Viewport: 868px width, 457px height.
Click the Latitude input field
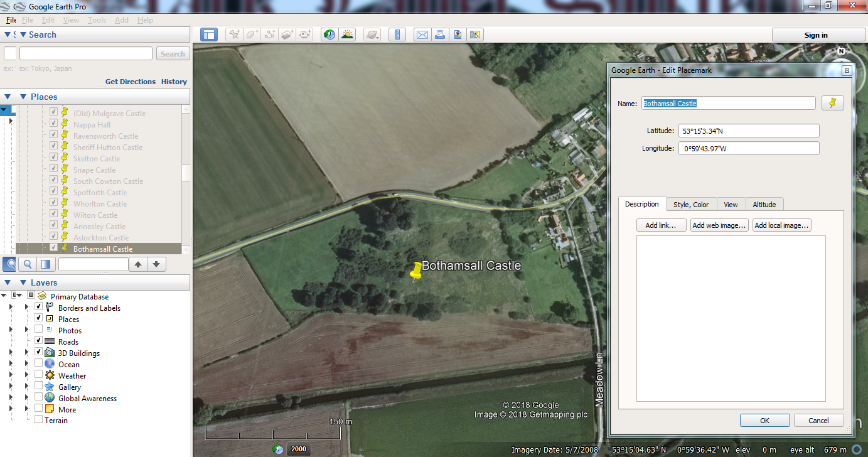click(x=749, y=131)
